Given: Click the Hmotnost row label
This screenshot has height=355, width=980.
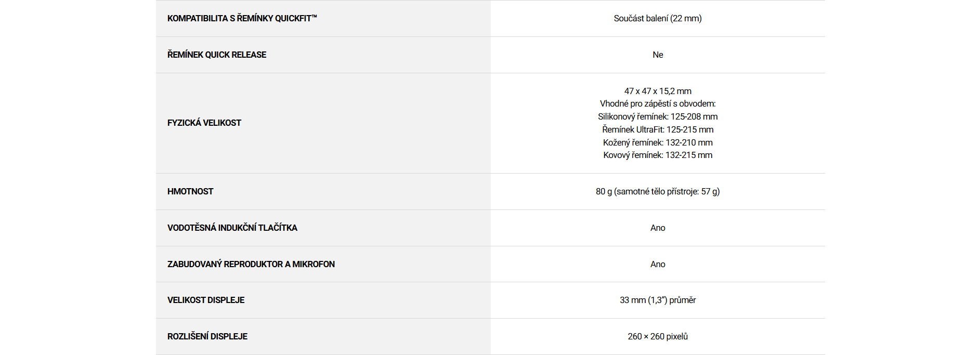Looking at the screenshot, I should [x=190, y=191].
